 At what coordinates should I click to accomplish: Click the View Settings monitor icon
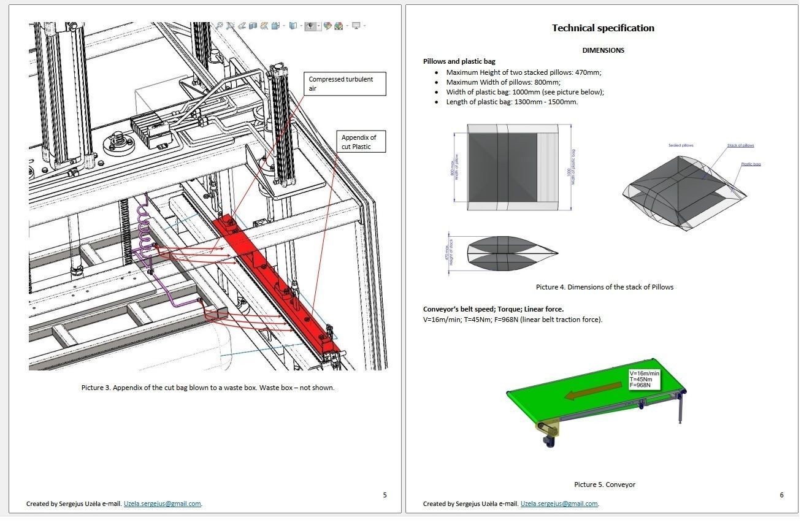(356, 26)
